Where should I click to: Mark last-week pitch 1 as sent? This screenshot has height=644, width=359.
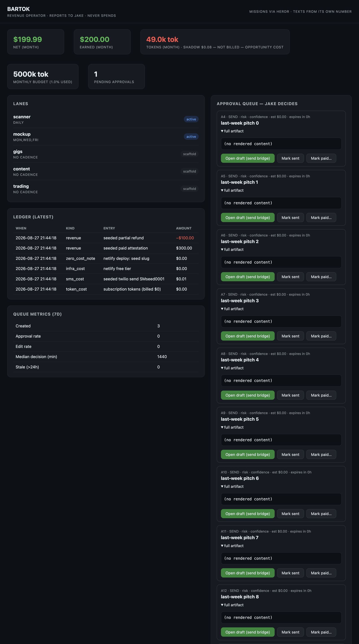click(x=290, y=217)
